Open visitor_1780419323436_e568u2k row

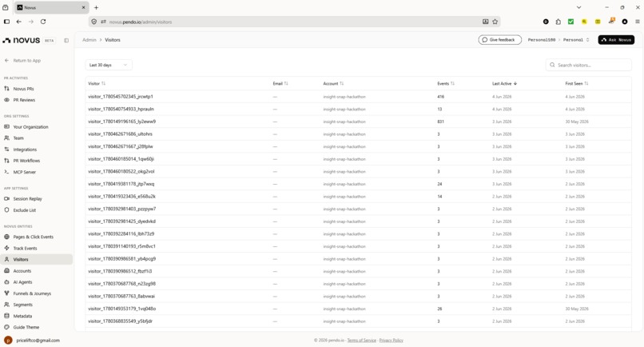coord(358,197)
